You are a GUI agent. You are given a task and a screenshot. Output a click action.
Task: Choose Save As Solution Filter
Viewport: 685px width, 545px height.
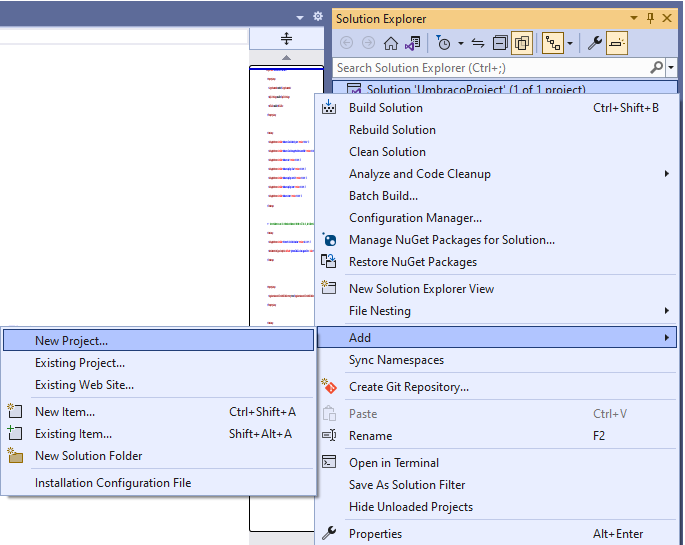click(498, 485)
